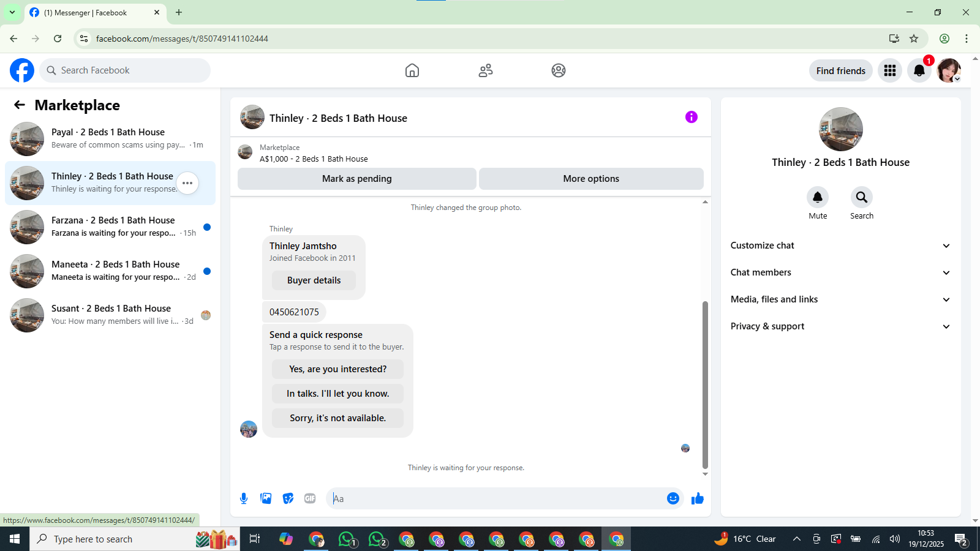Image resolution: width=980 pixels, height=551 pixels.
Task: Expand Privacy & support section
Action: point(840,326)
